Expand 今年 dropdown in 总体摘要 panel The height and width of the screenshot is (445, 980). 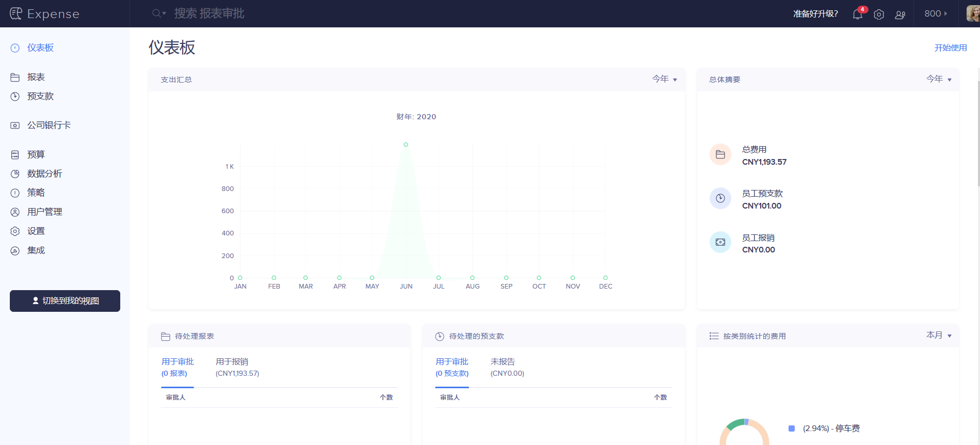939,79
